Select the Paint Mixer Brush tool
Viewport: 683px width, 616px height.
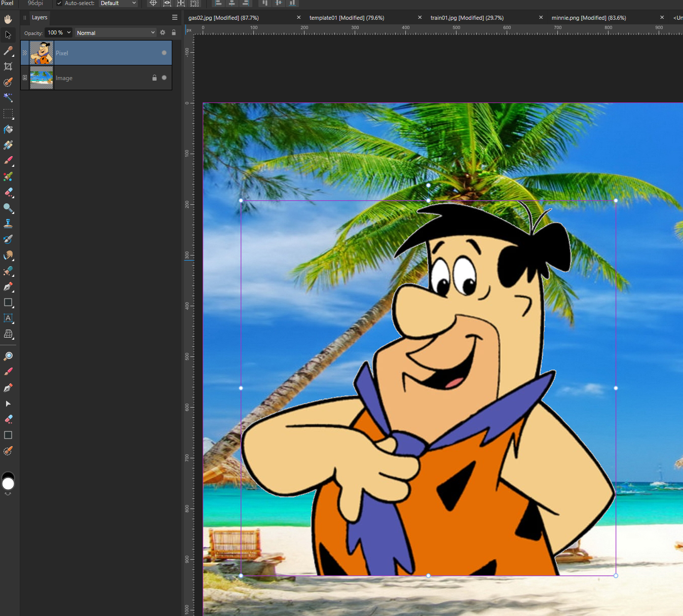(8, 176)
